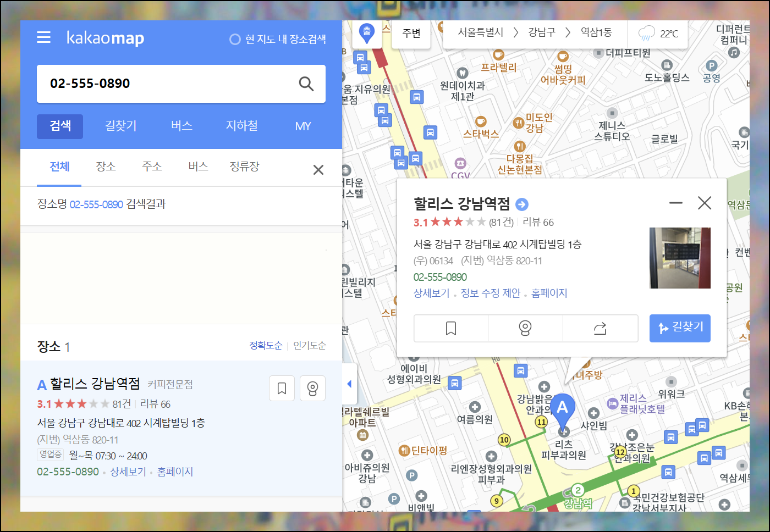This screenshot has width=770, height=532.
Task: Open the 버스 tab in blue header
Action: coord(182,126)
